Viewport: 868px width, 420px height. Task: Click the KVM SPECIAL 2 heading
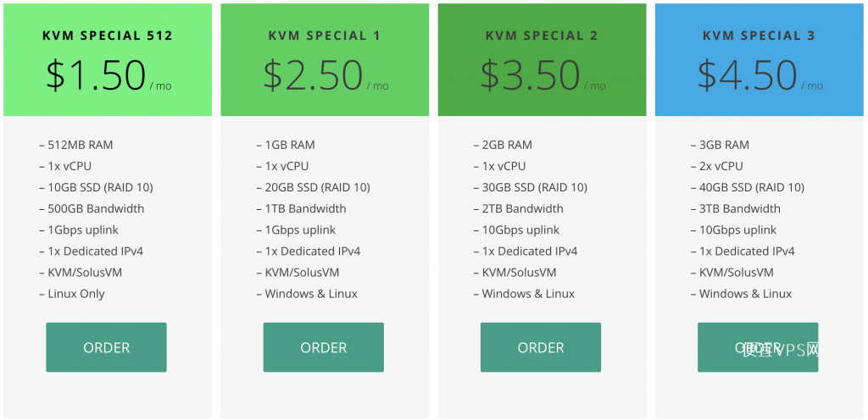click(542, 36)
